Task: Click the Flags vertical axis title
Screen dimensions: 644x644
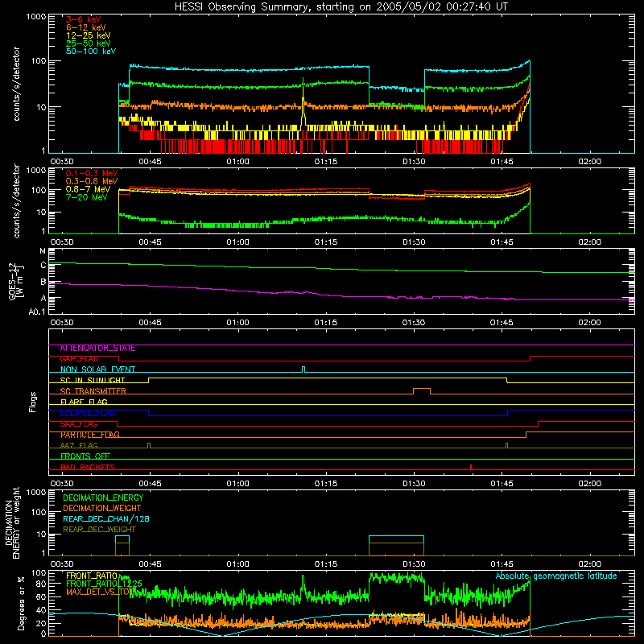Action: click(x=33, y=402)
